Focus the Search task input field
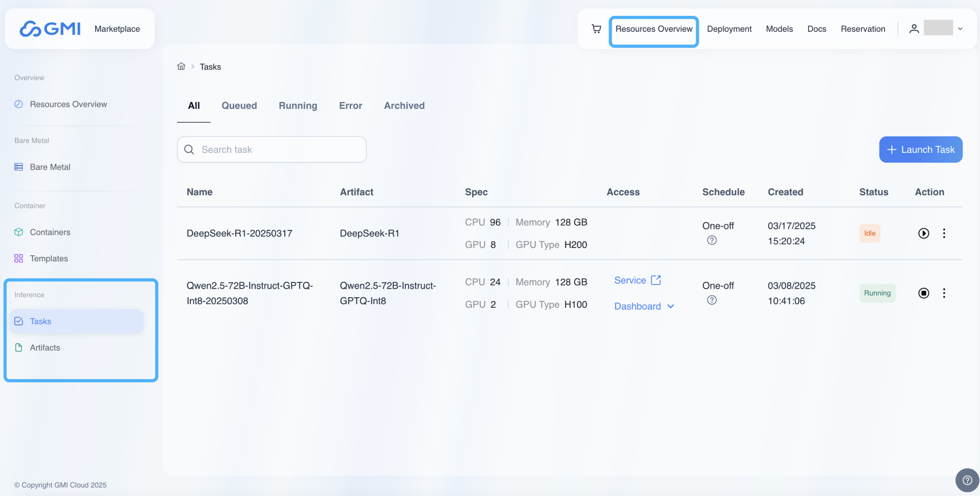This screenshot has height=496, width=980. 272,150
